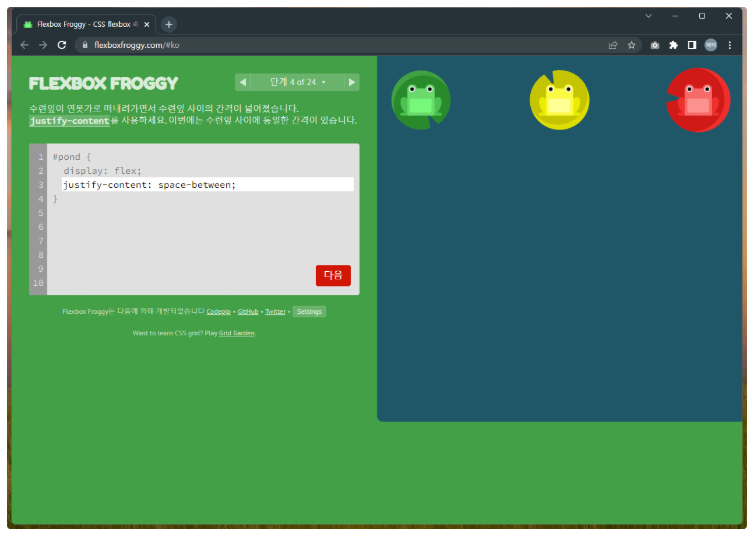Toggle the browser side panel icon
Image resolution: width=751 pixels, height=533 pixels.
(x=692, y=45)
